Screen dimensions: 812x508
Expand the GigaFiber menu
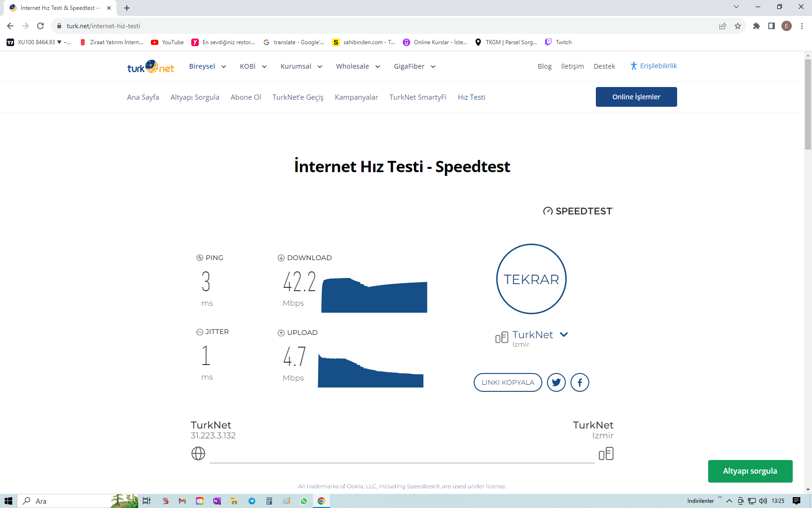pos(415,66)
